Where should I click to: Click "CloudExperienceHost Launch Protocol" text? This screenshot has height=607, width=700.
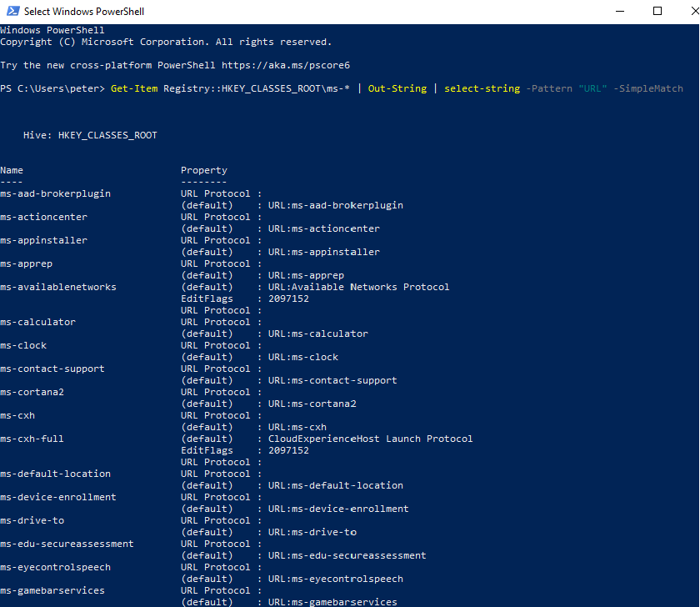(x=370, y=439)
